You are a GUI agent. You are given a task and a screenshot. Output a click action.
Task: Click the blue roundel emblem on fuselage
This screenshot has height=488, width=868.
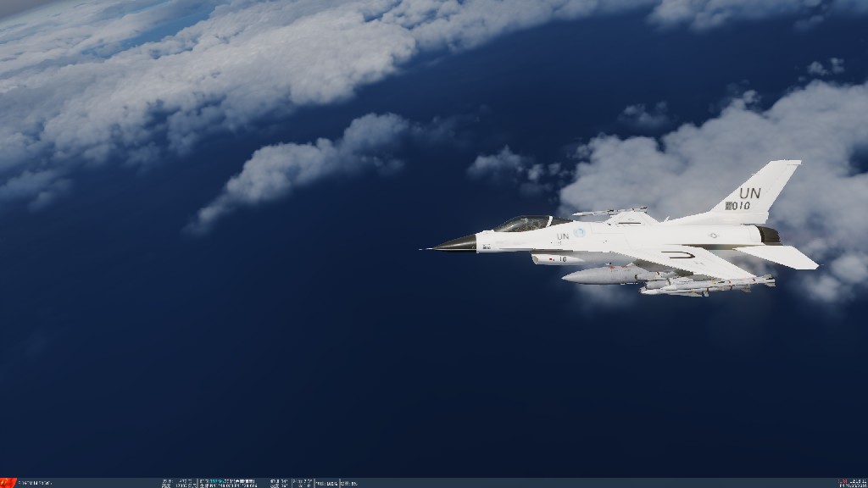pyautogui.click(x=580, y=232)
